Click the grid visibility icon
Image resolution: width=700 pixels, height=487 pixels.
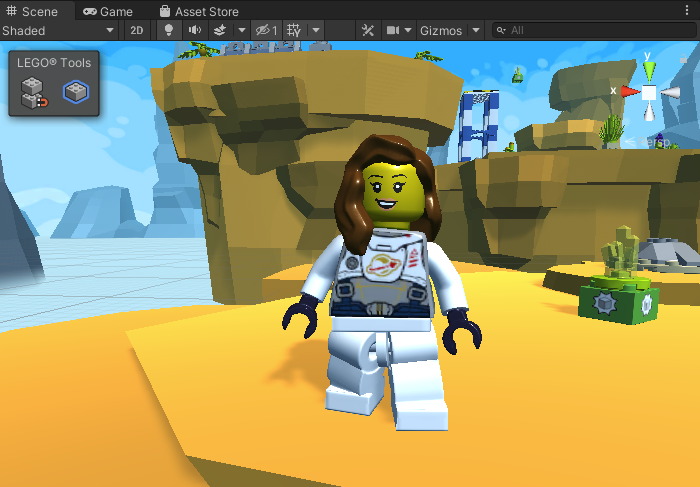point(294,30)
